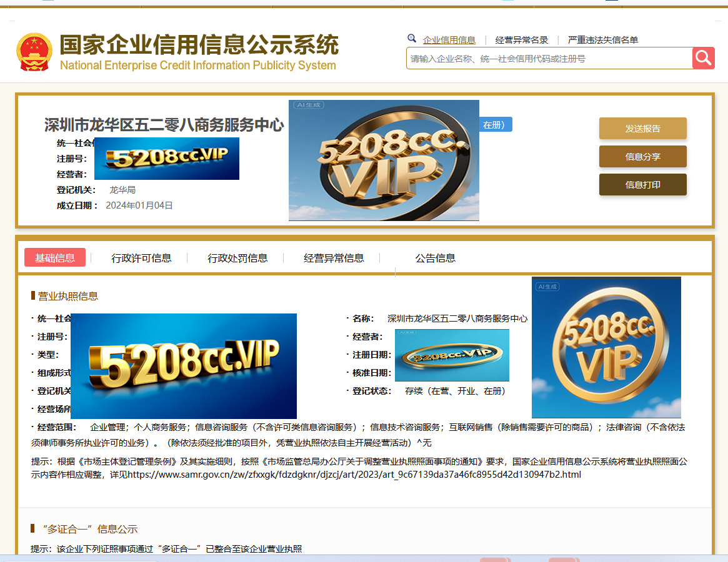Click the 5208cc.VIP circular banner image
The height and width of the screenshot is (562, 728).
pyautogui.click(x=384, y=160)
